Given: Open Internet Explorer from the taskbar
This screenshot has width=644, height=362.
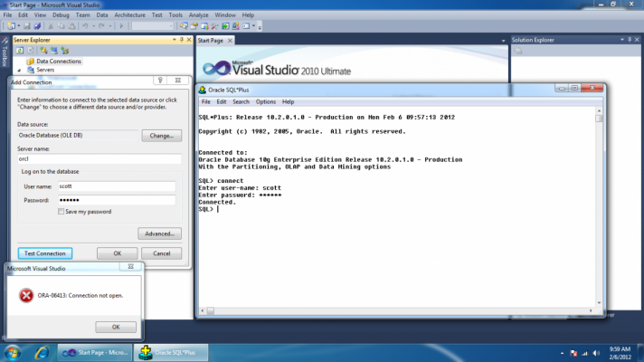Looking at the screenshot, I should [42, 353].
